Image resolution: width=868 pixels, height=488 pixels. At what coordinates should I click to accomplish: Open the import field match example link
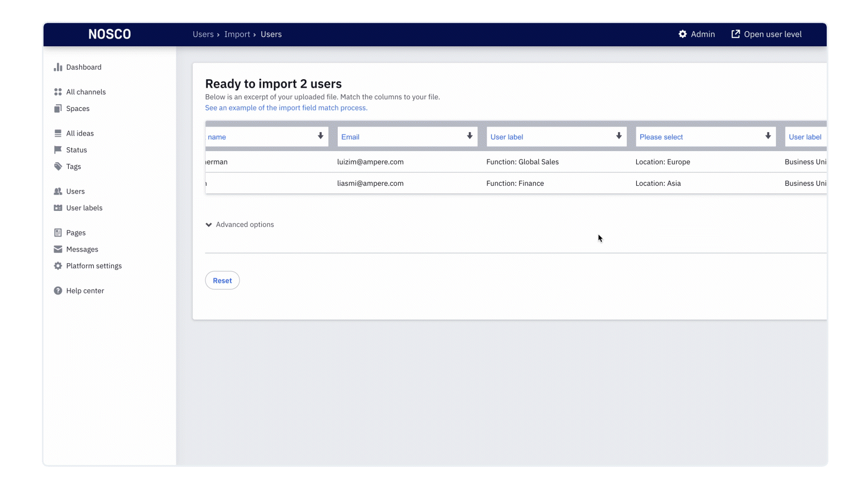[286, 108]
